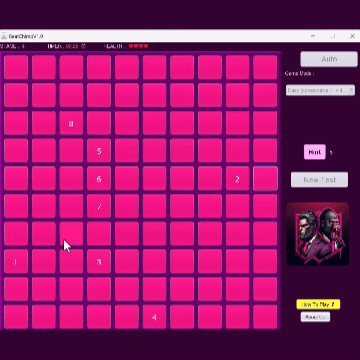
Task: Click the two-men logo image
Action: 318,234
